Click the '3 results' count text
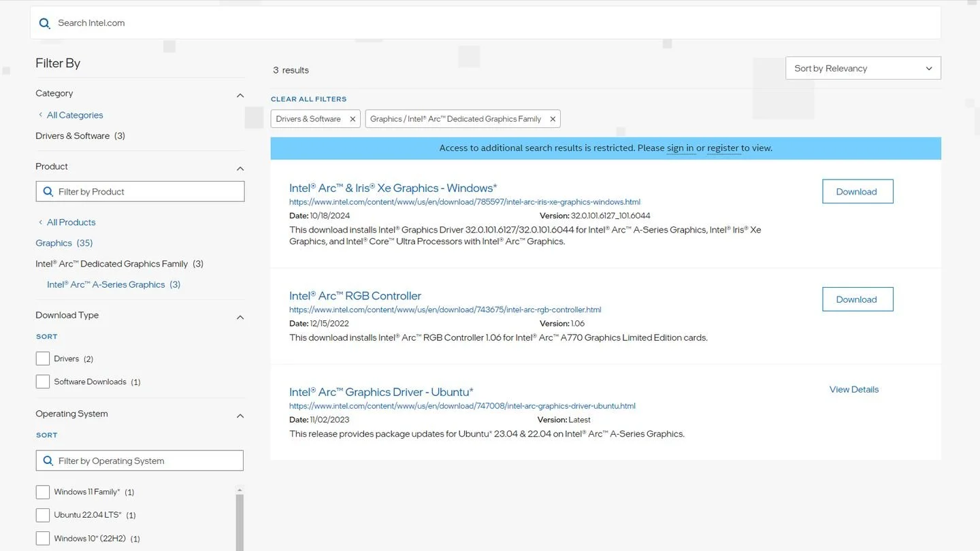The height and width of the screenshot is (551, 980). point(291,70)
